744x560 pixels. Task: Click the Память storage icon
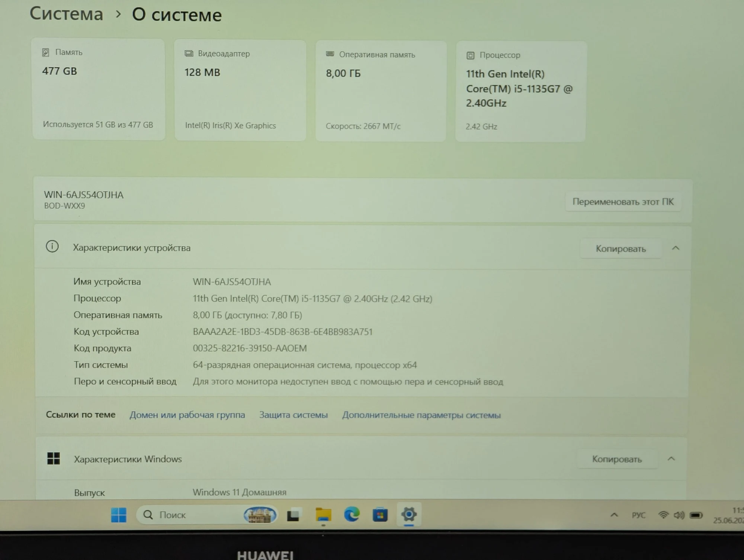[46, 52]
